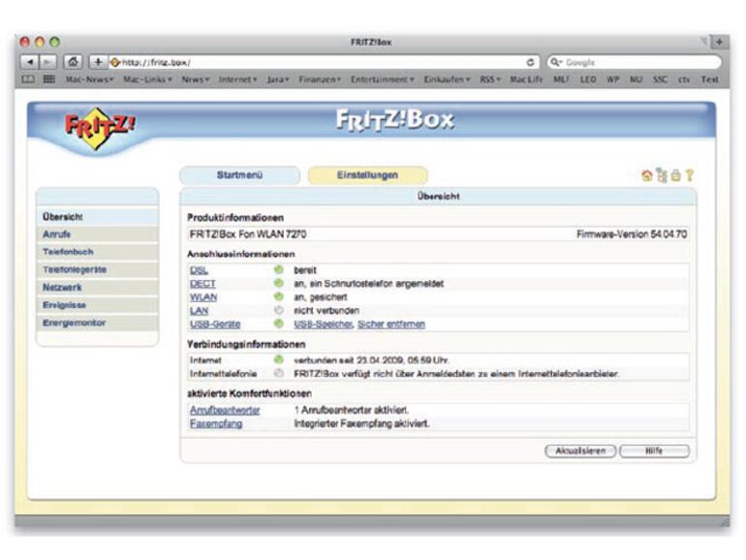Image resolution: width=746 pixels, height=560 pixels.
Task: Expand the Mac-News bookmarks folder
Action: coord(89,79)
